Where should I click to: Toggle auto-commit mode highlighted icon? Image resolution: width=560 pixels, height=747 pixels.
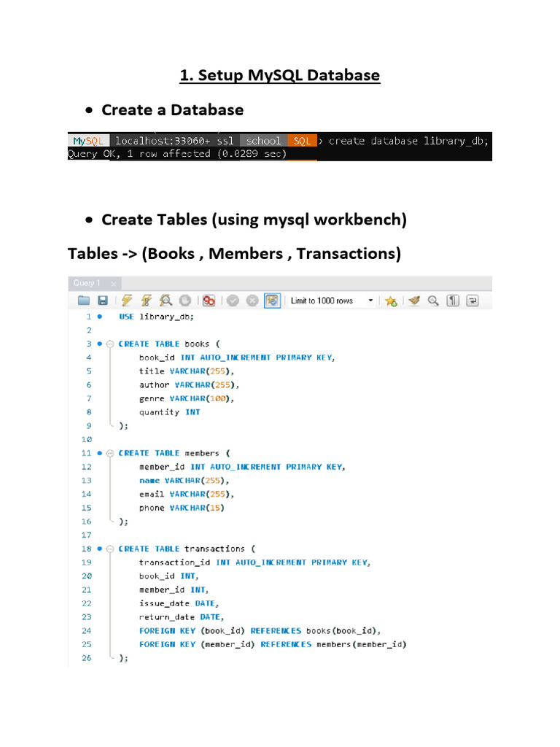pos(272,300)
